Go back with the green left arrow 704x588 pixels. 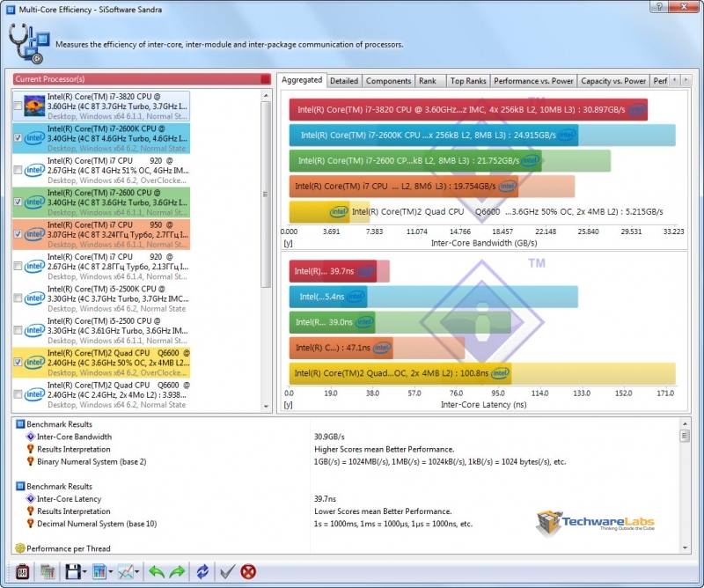point(157,571)
